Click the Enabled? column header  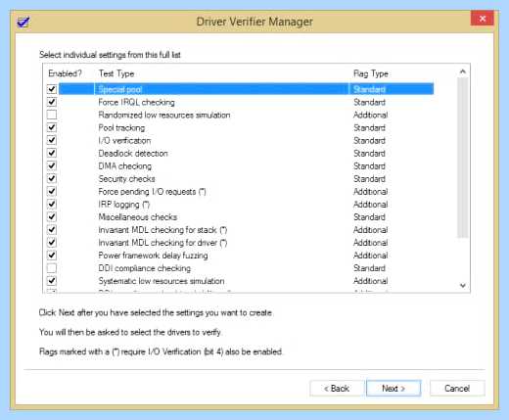point(65,73)
